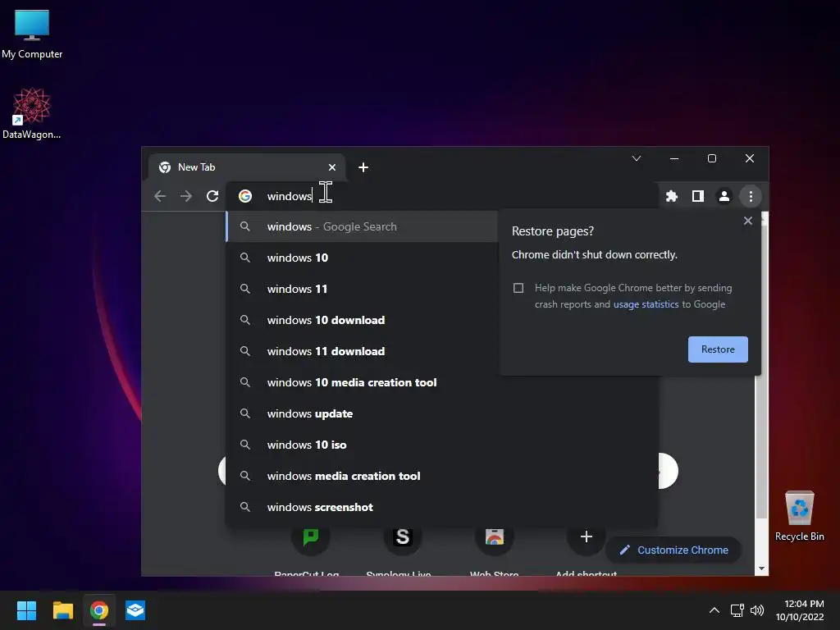The width and height of the screenshot is (840, 630).
Task: Select the 'windows 10 iso' suggestion
Action: click(442, 445)
